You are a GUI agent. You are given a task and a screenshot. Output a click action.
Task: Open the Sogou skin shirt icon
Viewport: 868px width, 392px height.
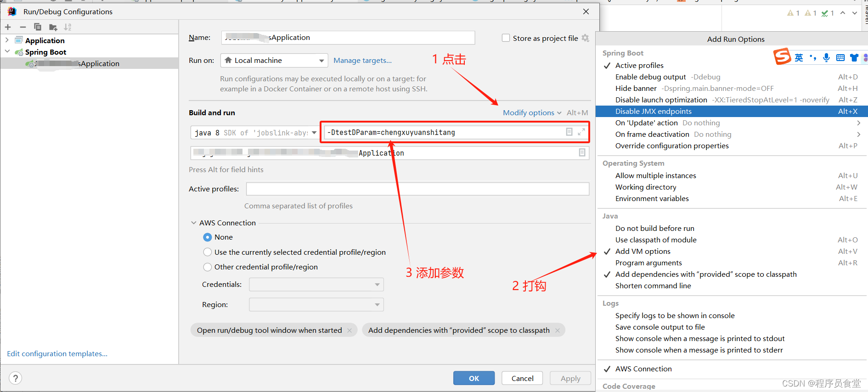854,57
